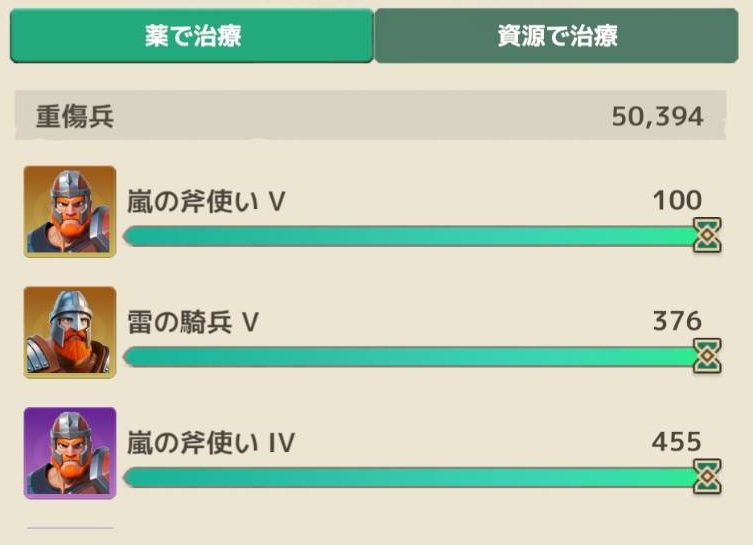Edit the 100 heal count value
Screen dimensions: 753x545
click(676, 200)
